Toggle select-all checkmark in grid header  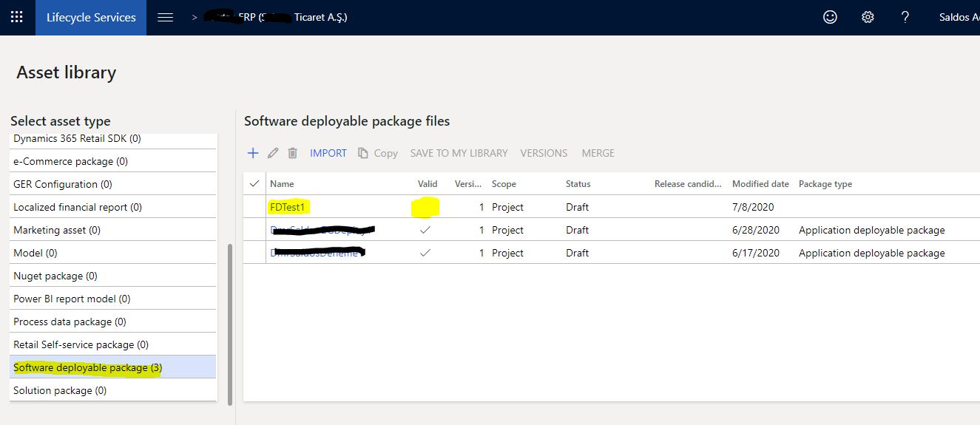[x=255, y=183]
